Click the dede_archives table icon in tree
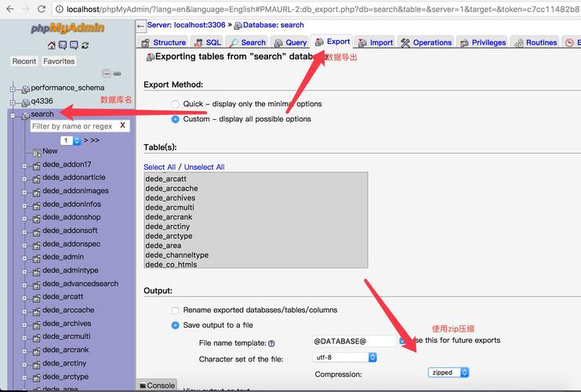Image resolution: width=581 pixels, height=392 pixels. tap(36, 325)
